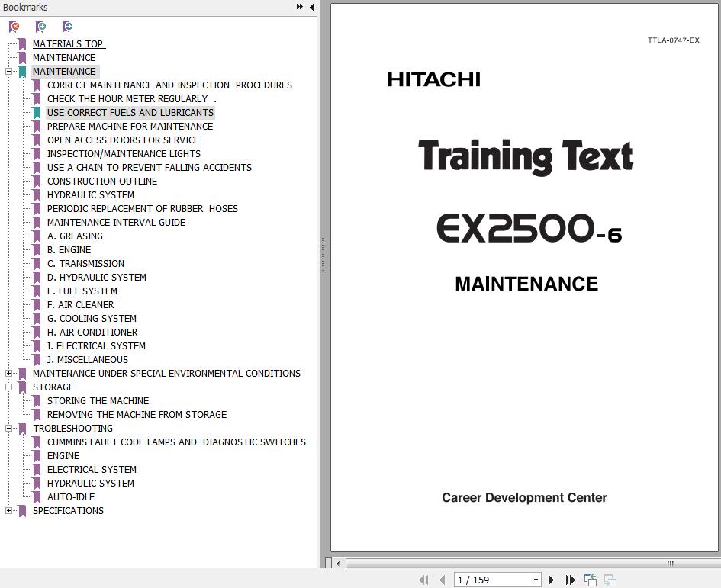This screenshot has width=721, height=588.
Task: Go to MAINTENANCE INTERVAL GUIDE
Action: tap(116, 223)
